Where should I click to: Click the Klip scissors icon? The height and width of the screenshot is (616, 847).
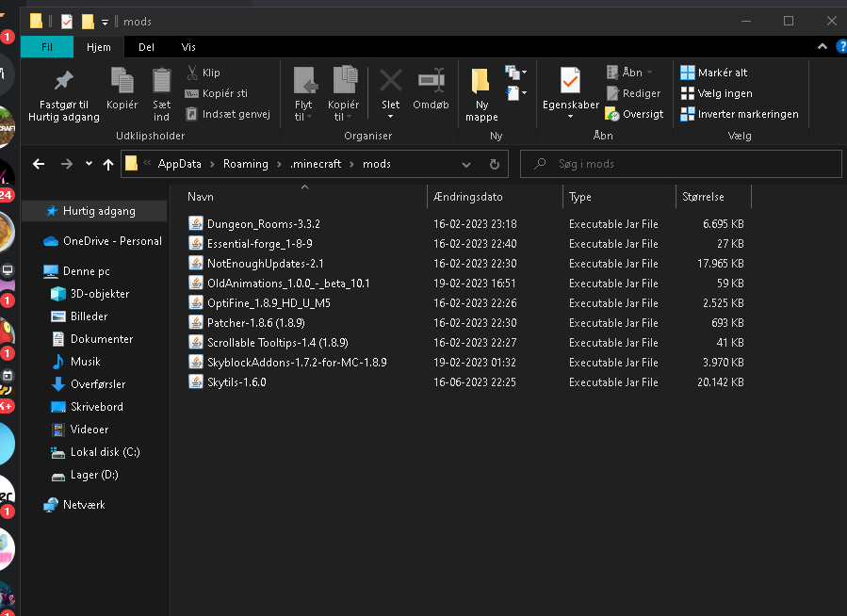tap(192, 73)
